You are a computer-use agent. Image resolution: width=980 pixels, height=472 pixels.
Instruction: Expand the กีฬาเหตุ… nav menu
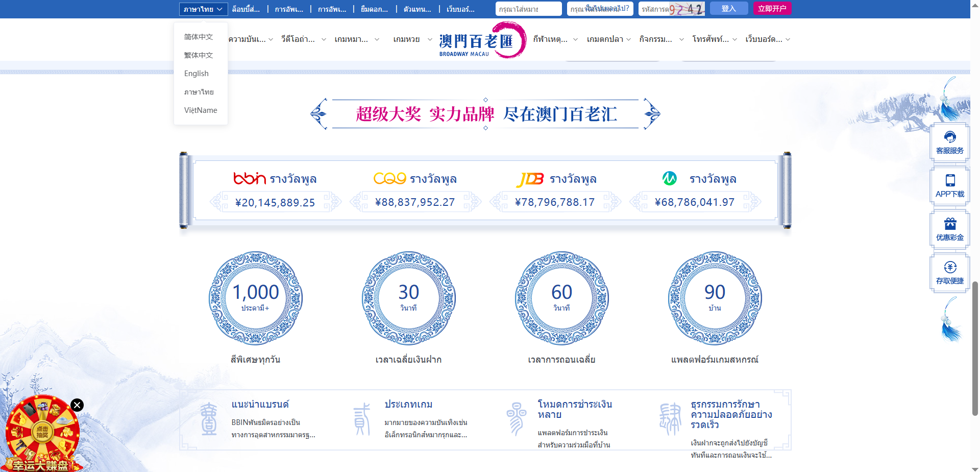(x=555, y=39)
